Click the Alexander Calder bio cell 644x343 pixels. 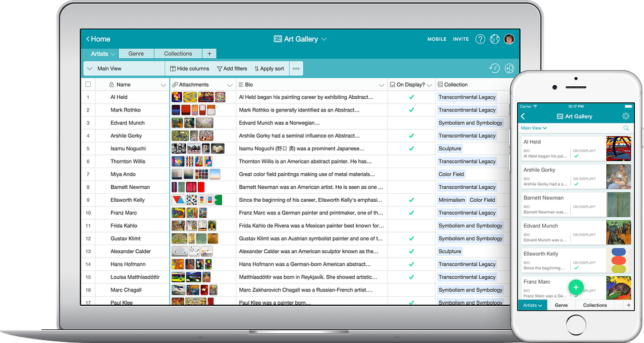(x=312, y=252)
